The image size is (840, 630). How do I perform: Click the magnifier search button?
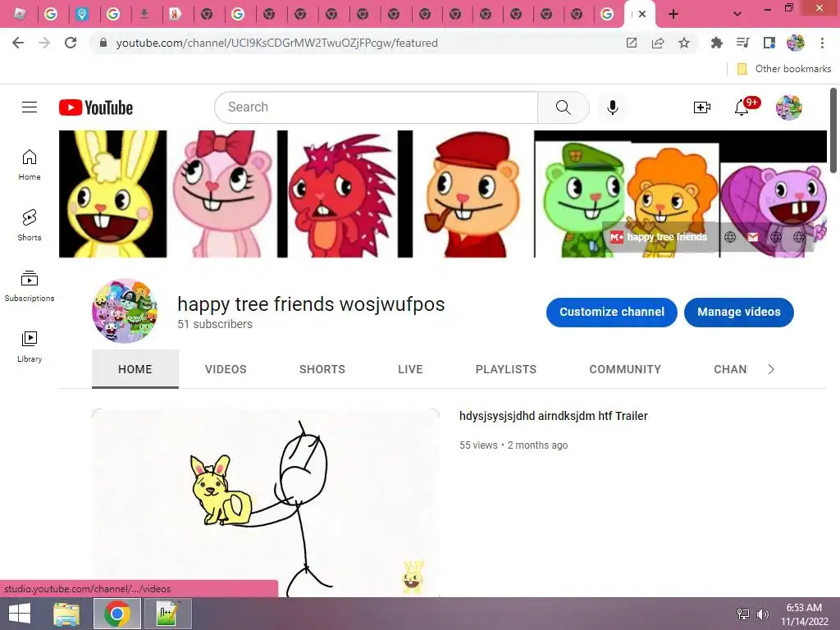pos(563,107)
